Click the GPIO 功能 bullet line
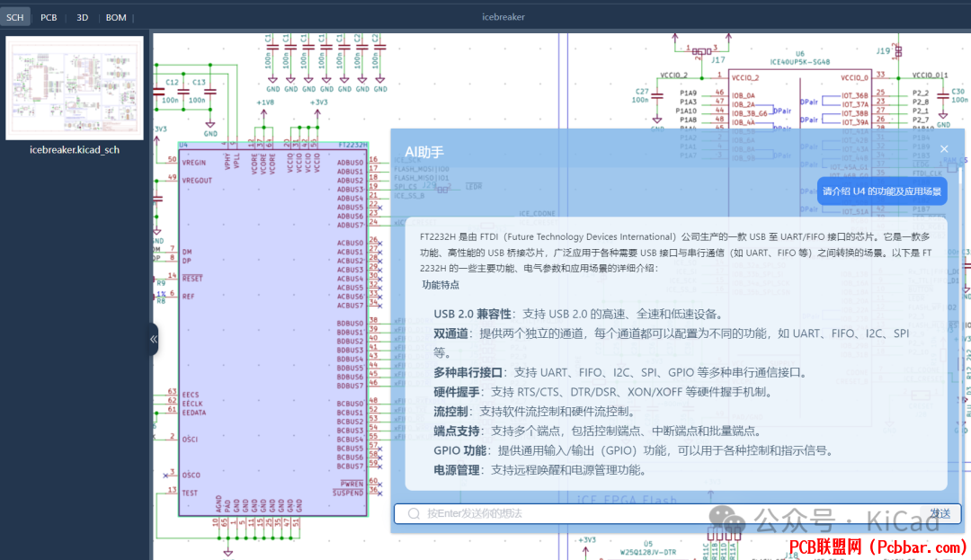Image resolution: width=971 pixels, height=560 pixels. (633, 450)
